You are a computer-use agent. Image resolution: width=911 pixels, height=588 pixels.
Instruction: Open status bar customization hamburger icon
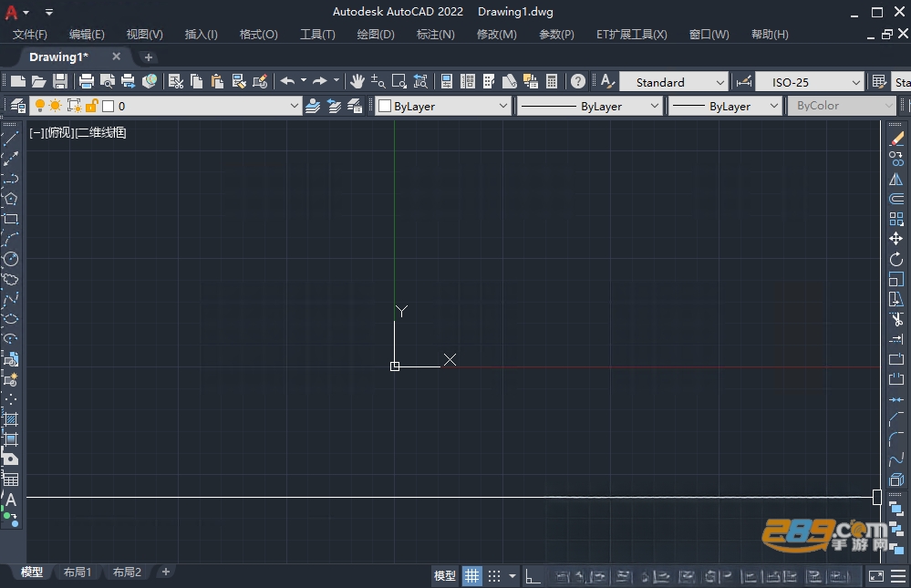[898, 576]
